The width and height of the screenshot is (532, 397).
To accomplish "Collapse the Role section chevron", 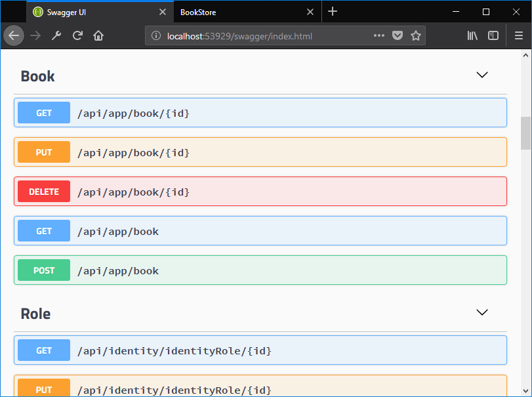I will point(482,312).
